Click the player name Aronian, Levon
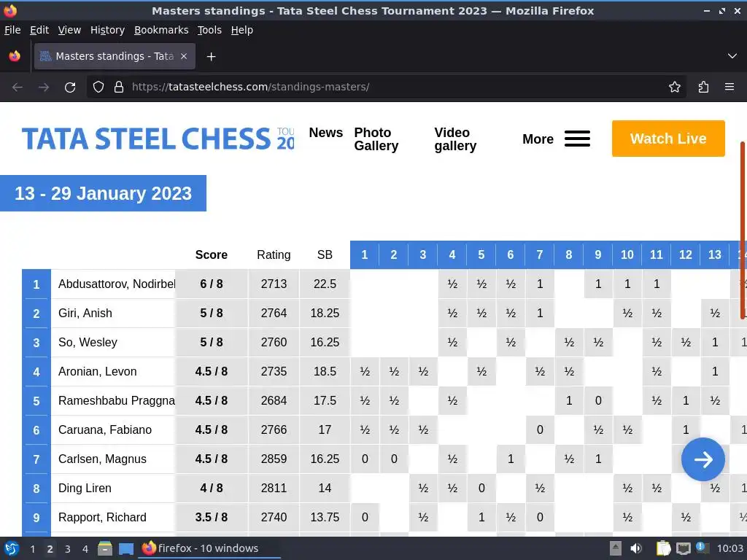The image size is (747, 560). click(98, 371)
